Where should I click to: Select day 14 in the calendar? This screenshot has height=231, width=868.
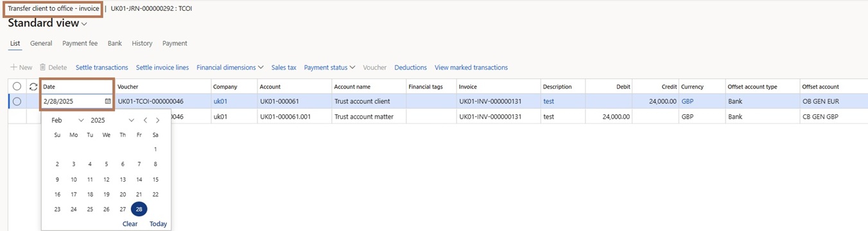[x=139, y=180]
